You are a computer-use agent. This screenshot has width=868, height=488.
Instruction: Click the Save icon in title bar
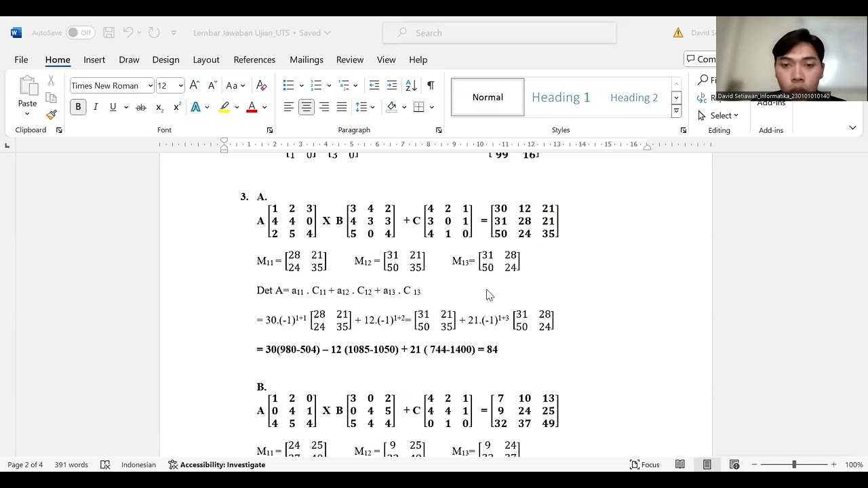(108, 33)
